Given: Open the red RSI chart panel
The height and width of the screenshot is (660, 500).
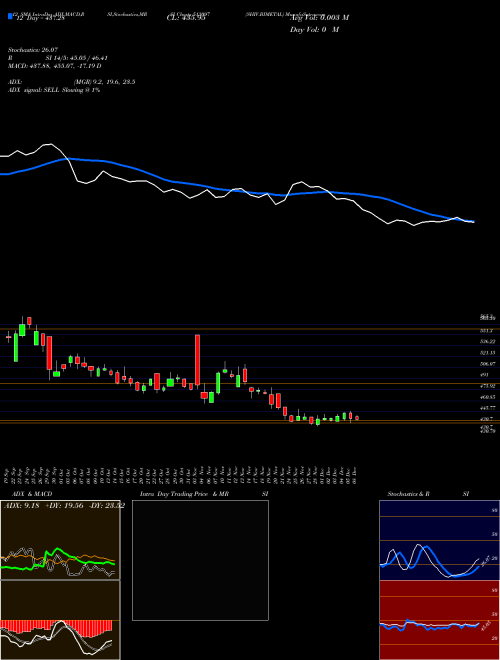Looking at the screenshot, I should click(439, 620).
